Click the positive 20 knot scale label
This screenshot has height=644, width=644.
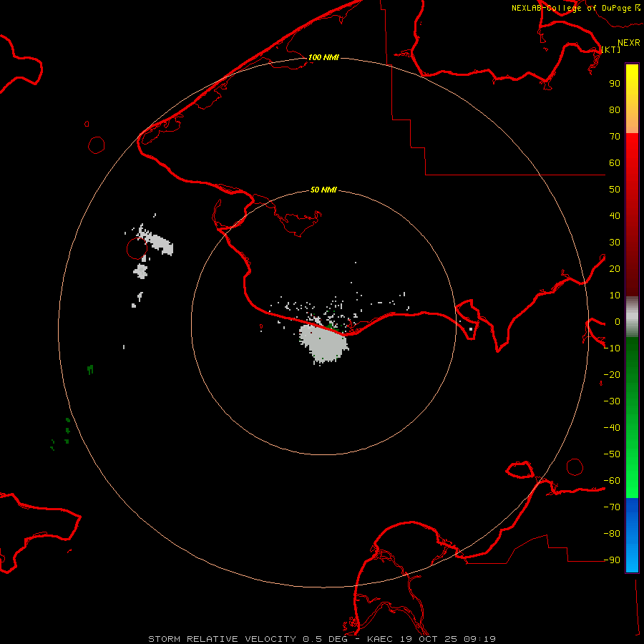pyautogui.click(x=615, y=269)
